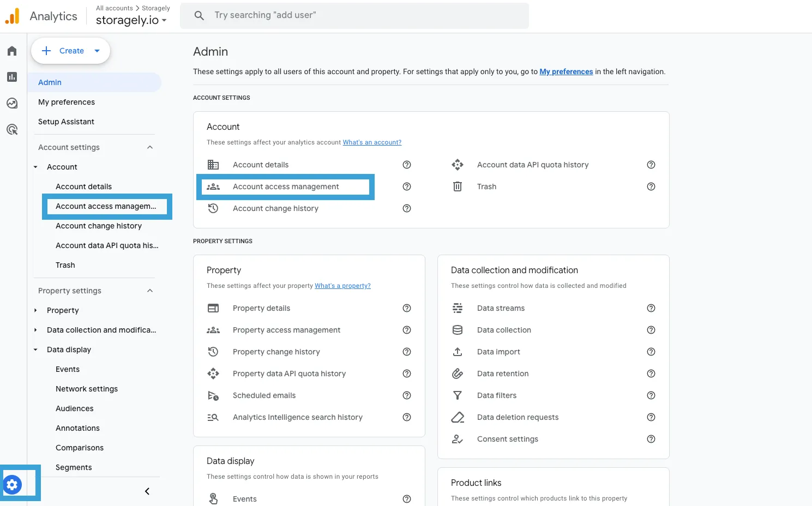812x506 pixels.
Task: Open help for Account details
Action: pyautogui.click(x=407, y=165)
